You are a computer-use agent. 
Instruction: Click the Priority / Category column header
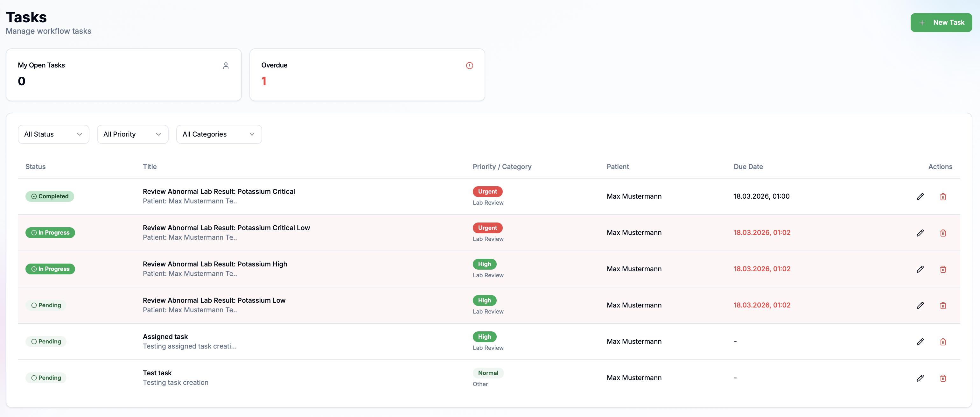[502, 167]
